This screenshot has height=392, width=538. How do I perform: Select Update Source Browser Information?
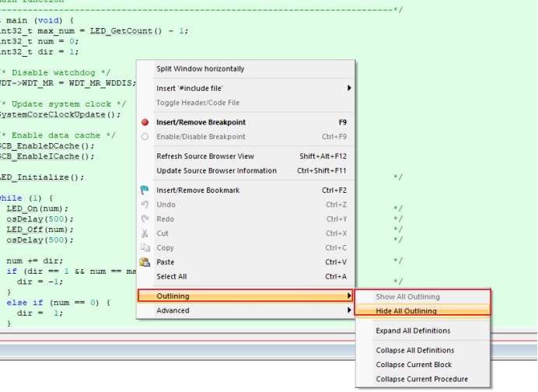point(216,170)
